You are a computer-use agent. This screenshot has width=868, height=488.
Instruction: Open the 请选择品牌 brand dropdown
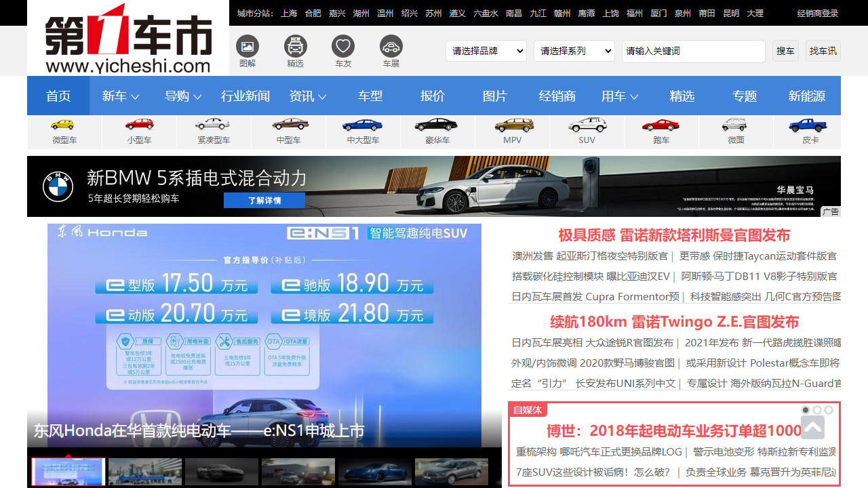(486, 51)
